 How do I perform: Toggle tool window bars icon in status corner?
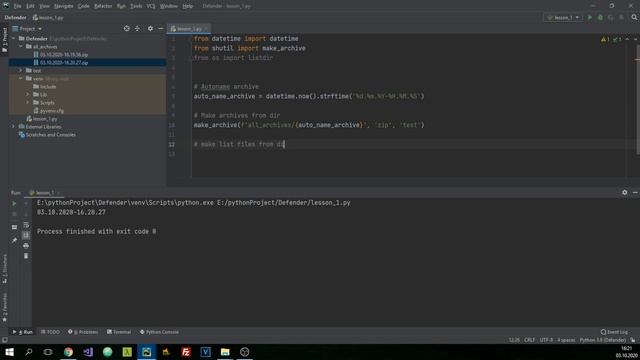(4, 340)
